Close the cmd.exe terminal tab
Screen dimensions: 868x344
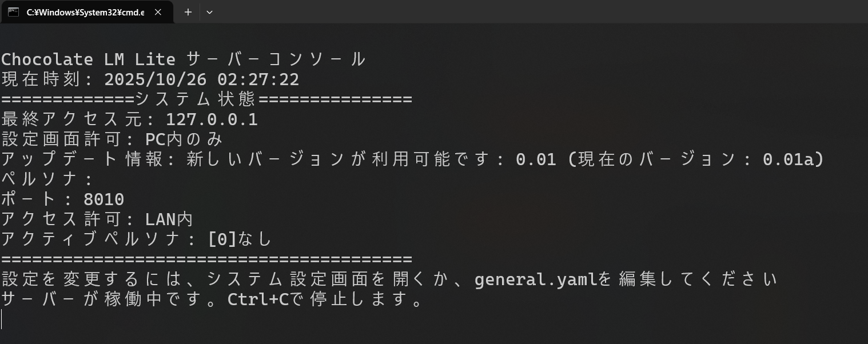[158, 12]
